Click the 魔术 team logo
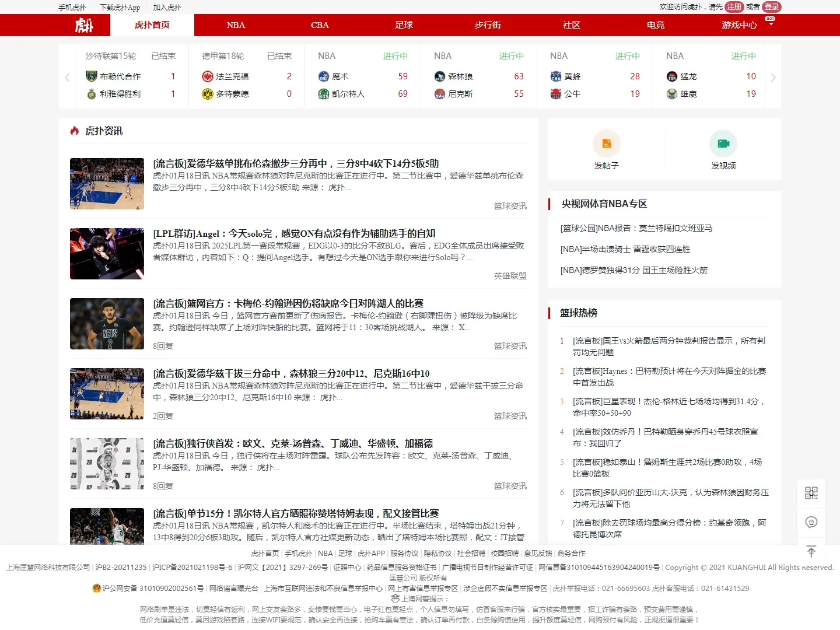Viewport: 840px width, 630px height. (324, 76)
